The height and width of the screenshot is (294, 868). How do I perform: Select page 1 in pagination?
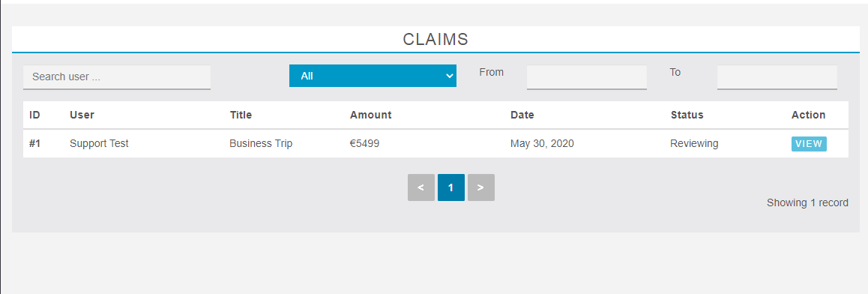[450, 187]
